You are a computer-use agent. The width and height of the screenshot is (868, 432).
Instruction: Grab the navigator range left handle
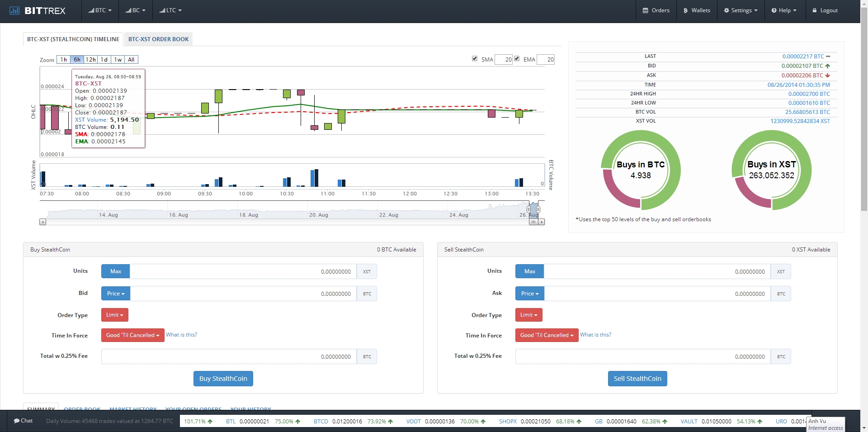pyautogui.click(x=528, y=209)
